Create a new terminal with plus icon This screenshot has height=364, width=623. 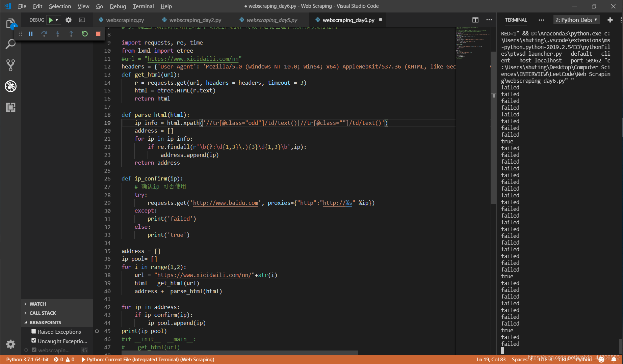tap(610, 20)
